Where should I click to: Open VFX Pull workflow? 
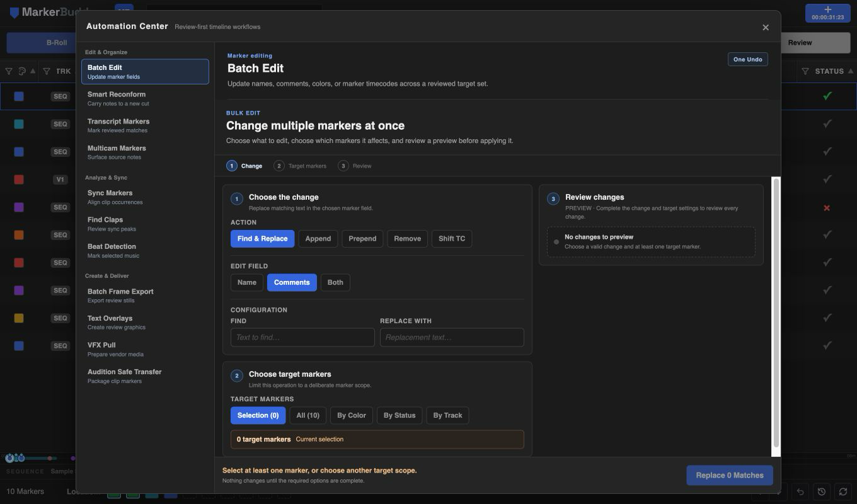(x=145, y=349)
